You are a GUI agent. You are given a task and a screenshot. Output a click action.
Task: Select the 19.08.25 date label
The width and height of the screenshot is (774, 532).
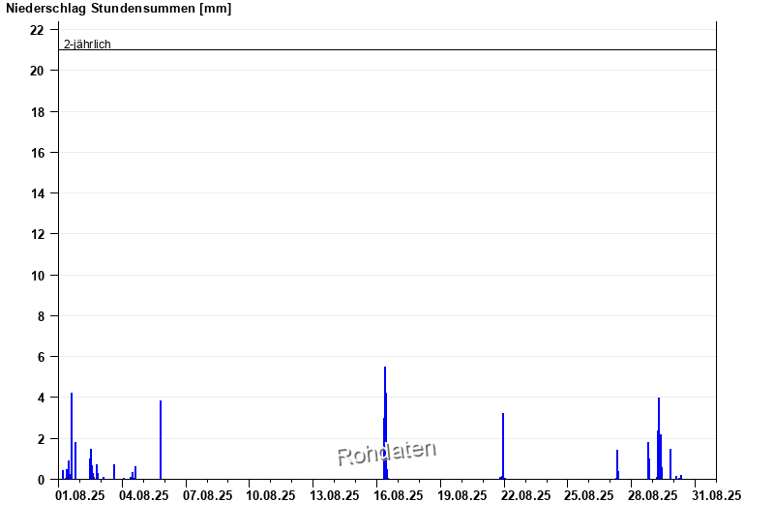point(462,495)
